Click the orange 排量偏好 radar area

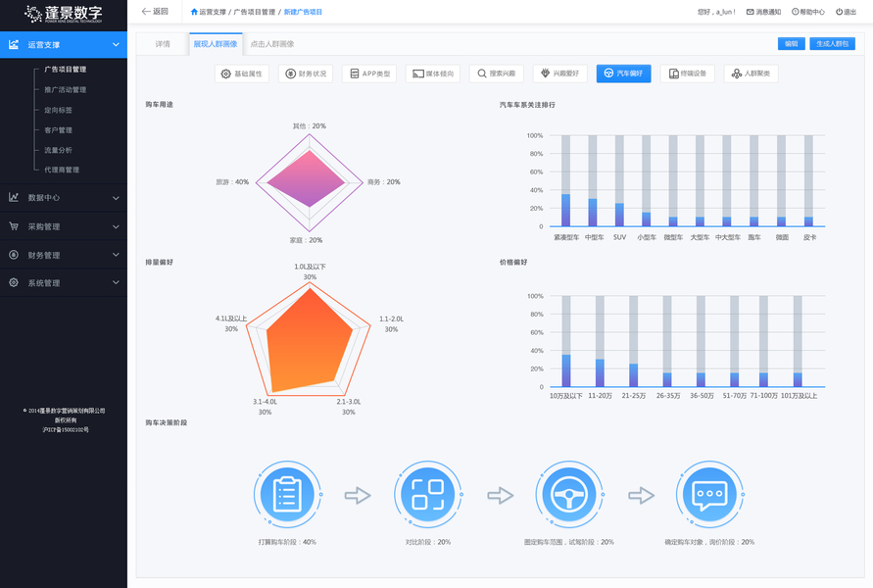(309, 341)
